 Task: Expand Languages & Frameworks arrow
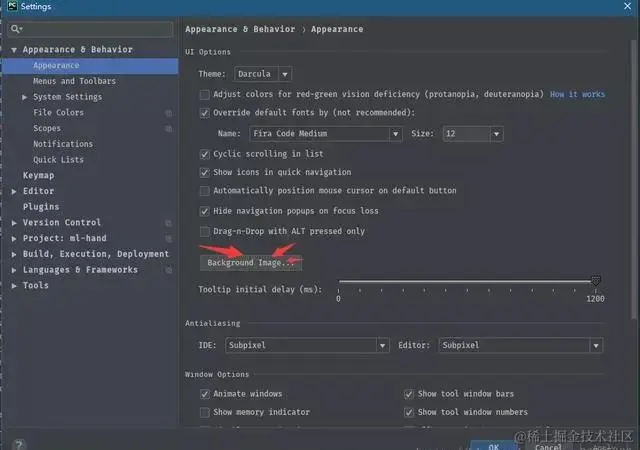[x=14, y=270]
